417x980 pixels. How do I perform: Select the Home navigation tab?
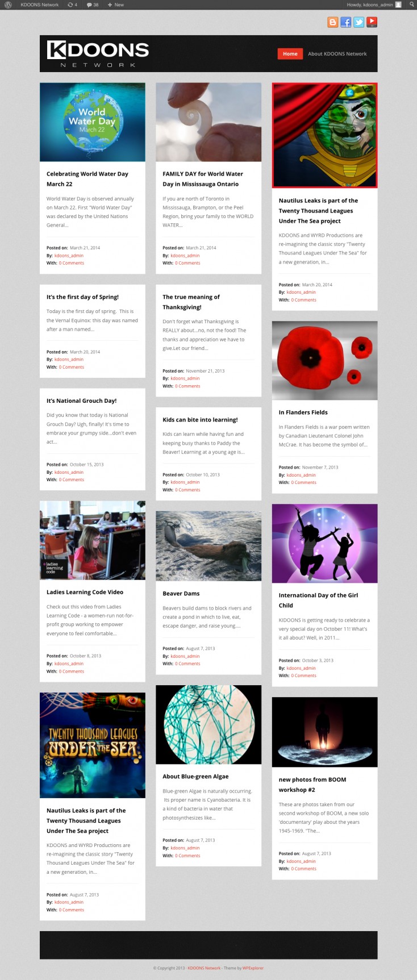point(290,53)
